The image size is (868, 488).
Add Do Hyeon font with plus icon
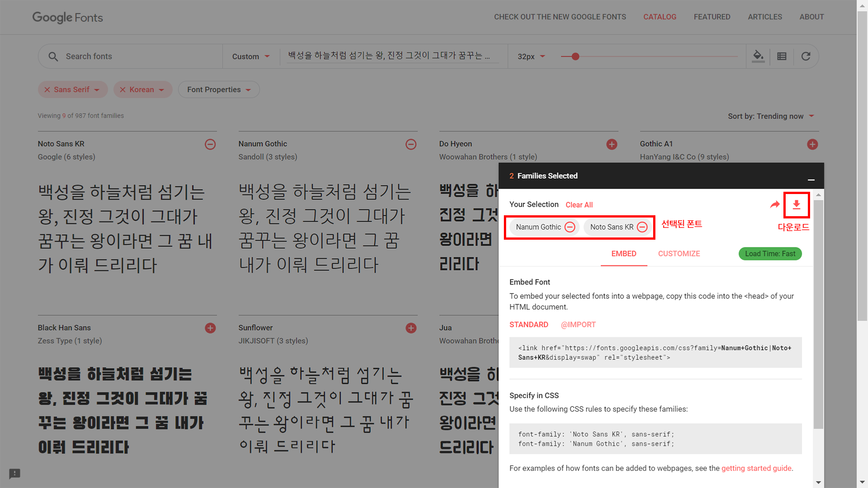[x=612, y=144]
